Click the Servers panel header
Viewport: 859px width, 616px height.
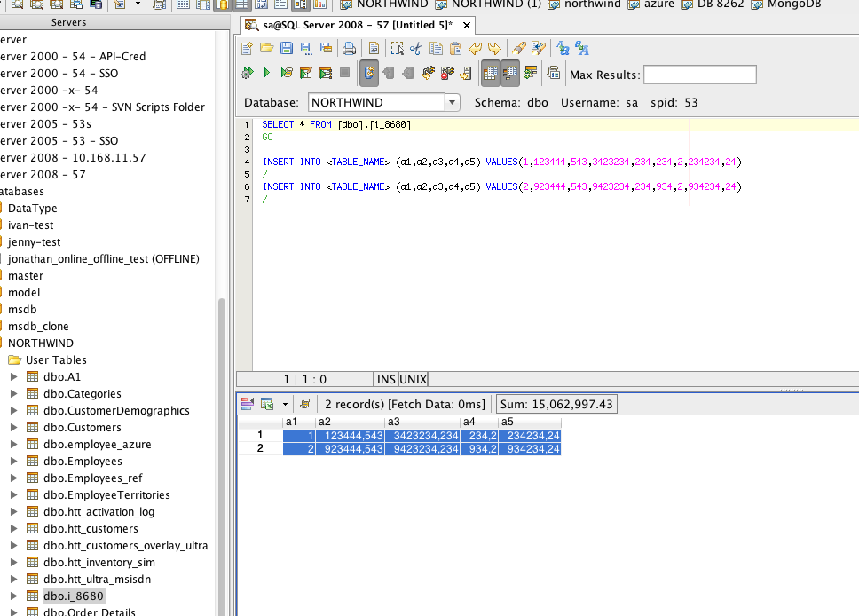tap(114, 22)
